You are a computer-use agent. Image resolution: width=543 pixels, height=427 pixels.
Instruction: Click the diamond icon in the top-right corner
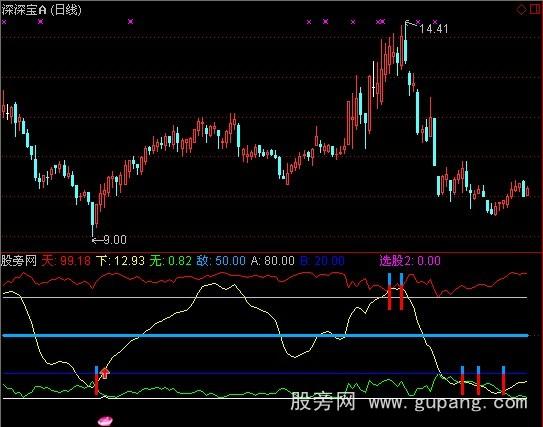[x=521, y=10]
